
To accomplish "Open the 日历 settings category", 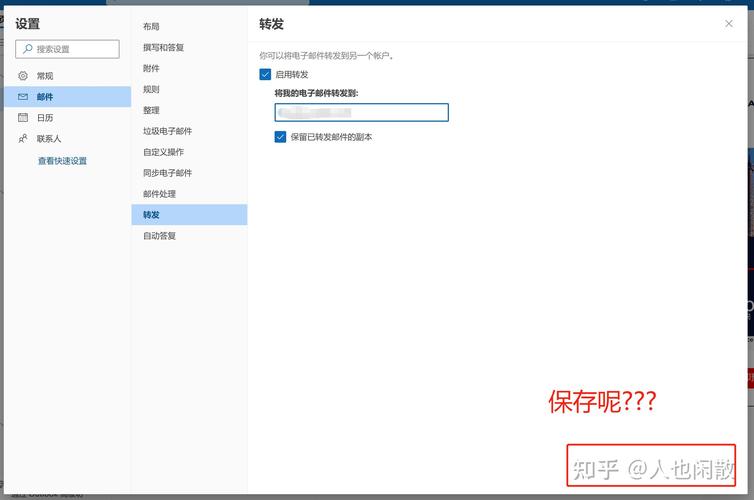I will (67, 117).
